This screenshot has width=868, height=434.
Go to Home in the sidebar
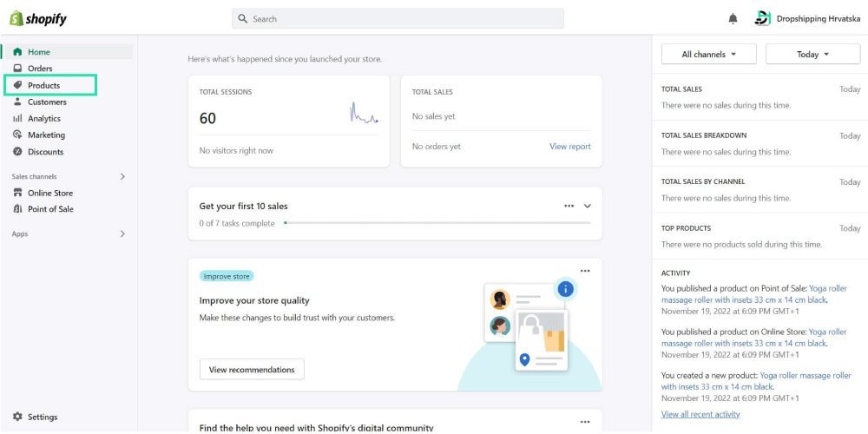(x=68, y=52)
